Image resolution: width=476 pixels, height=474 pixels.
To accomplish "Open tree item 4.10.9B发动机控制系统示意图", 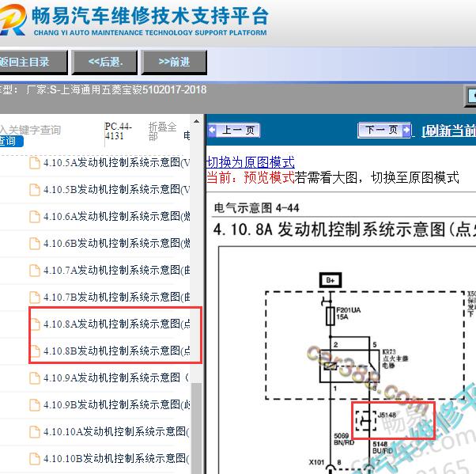I will tap(116, 404).
